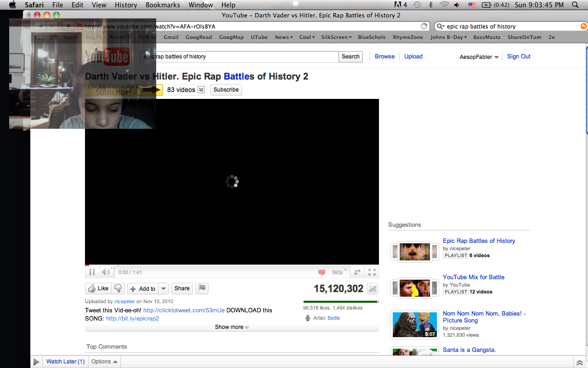Open the US flag input menu
588x368 pixels.
tap(472, 5)
